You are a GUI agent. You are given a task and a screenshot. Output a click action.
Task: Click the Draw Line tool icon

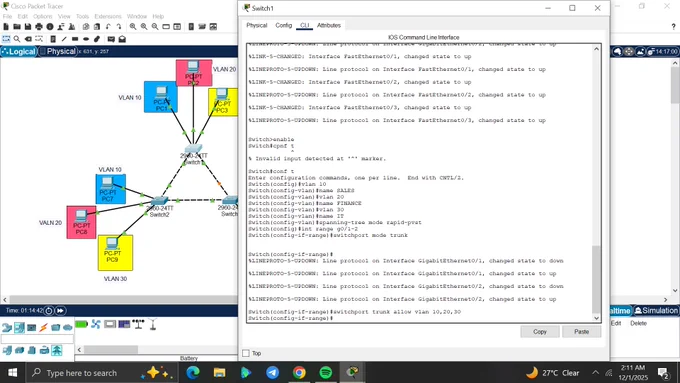64,39
